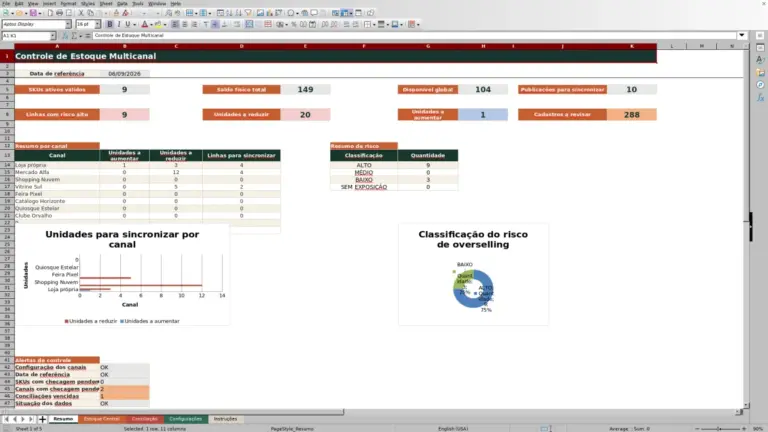Apply bold formatting with the B icon
The image size is (768, 432).
110,24
